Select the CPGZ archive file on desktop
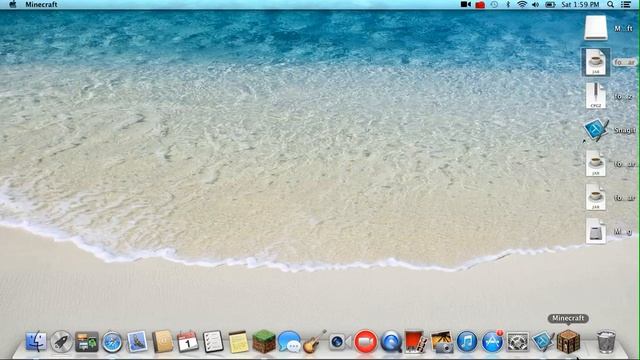This screenshot has height=360, width=640. pyautogui.click(x=596, y=96)
